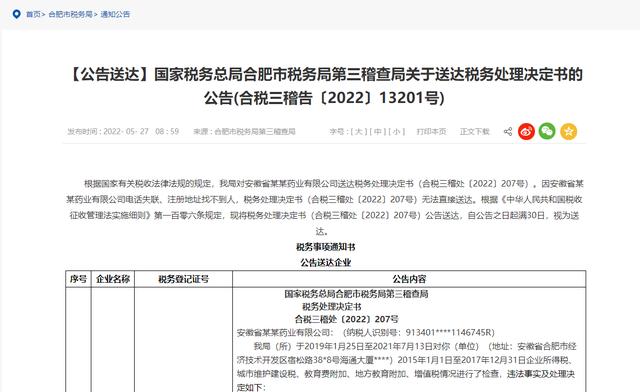The width and height of the screenshot is (640, 392).
Task: Click 税务处理决定书 line in table
Action: (331, 307)
